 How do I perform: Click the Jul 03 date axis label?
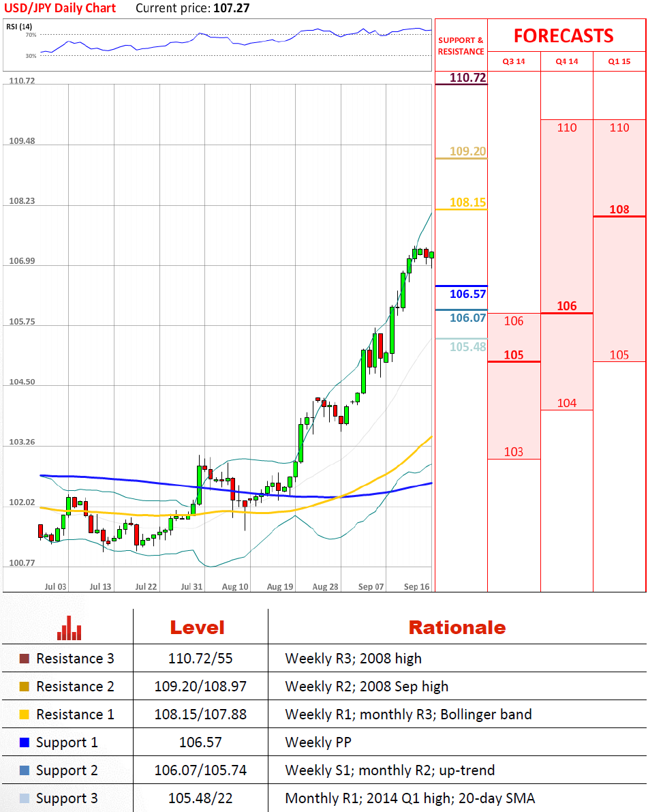(55, 587)
